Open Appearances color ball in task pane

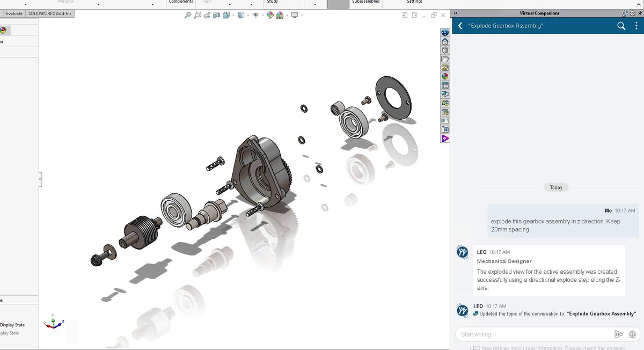[x=445, y=76]
